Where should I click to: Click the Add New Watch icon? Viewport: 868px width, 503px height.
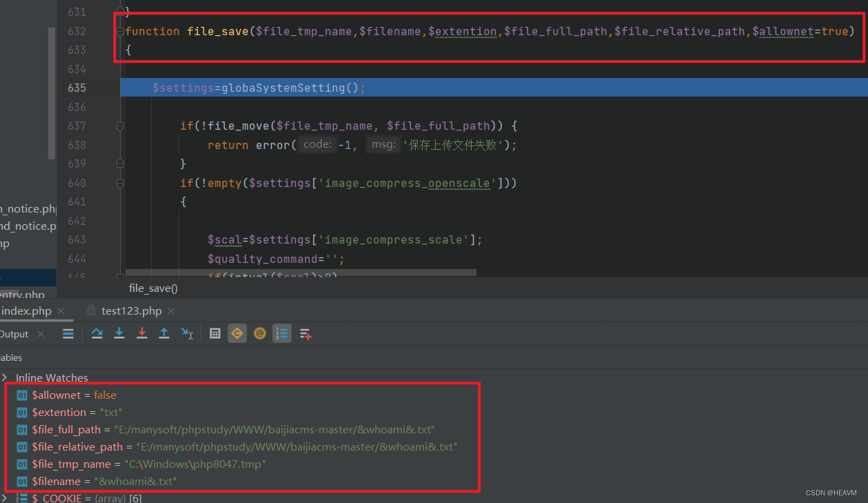[x=305, y=333]
